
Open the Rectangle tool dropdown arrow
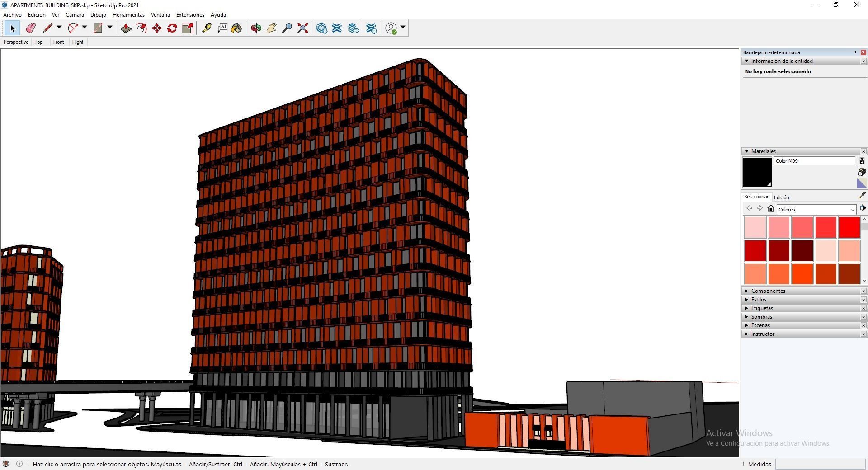[x=109, y=28]
